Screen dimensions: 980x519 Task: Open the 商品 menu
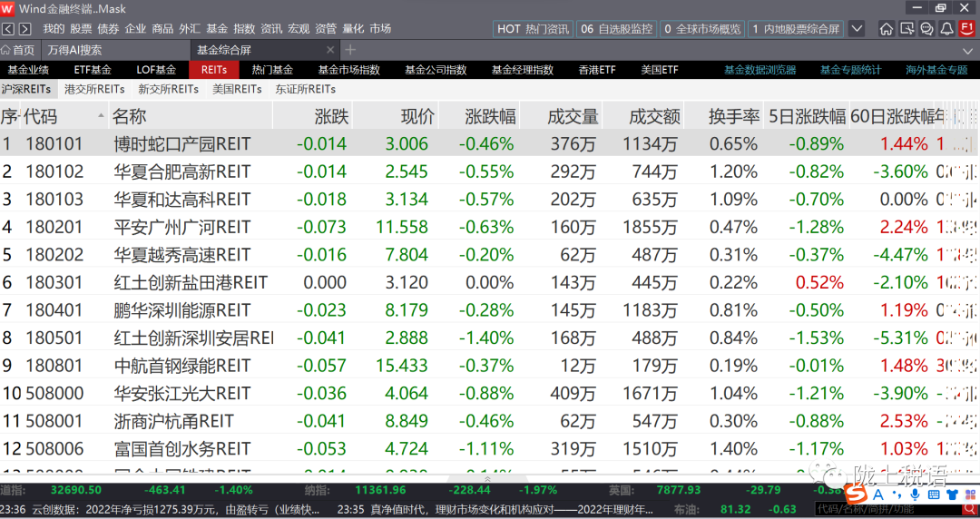[x=162, y=29]
